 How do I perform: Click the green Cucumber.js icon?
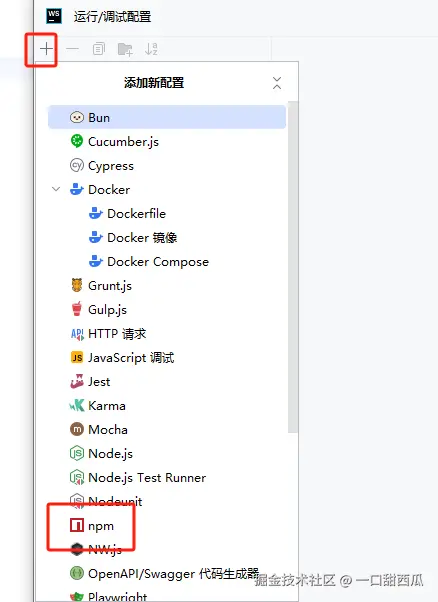click(x=77, y=141)
